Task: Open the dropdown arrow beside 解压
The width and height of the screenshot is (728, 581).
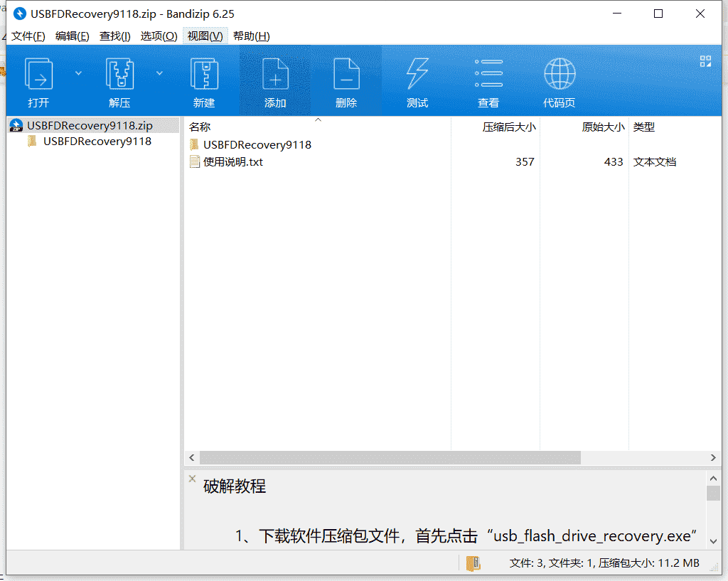Action: [159, 73]
